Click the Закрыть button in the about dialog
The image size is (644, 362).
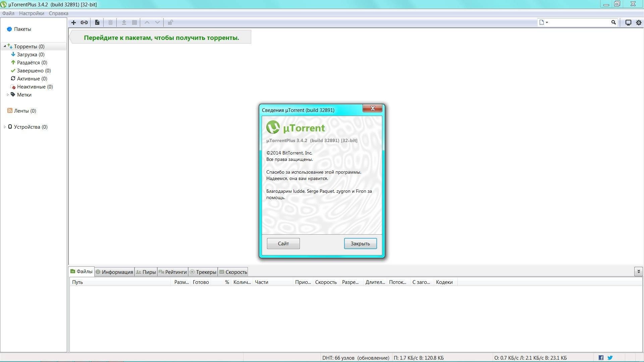(360, 243)
